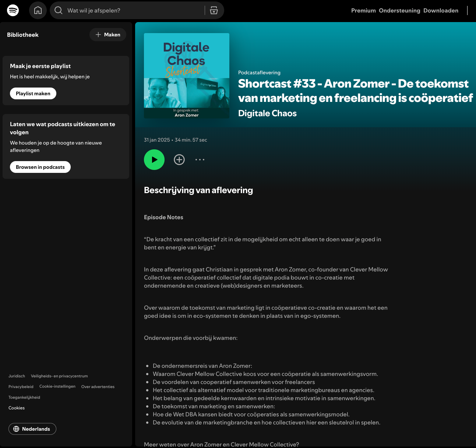Go to Home via house icon
This screenshot has height=448, width=476.
point(38,10)
